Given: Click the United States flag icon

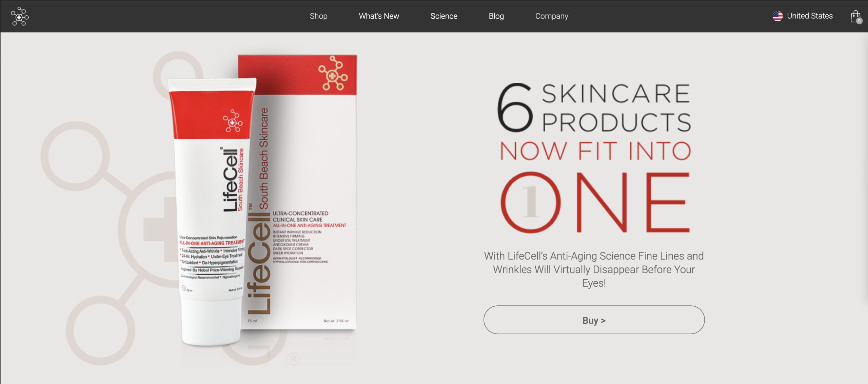Looking at the screenshot, I should [x=777, y=16].
